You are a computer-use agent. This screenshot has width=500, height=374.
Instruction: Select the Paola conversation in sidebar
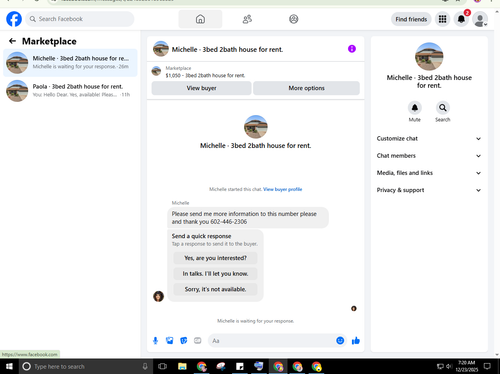(x=70, y=91)
